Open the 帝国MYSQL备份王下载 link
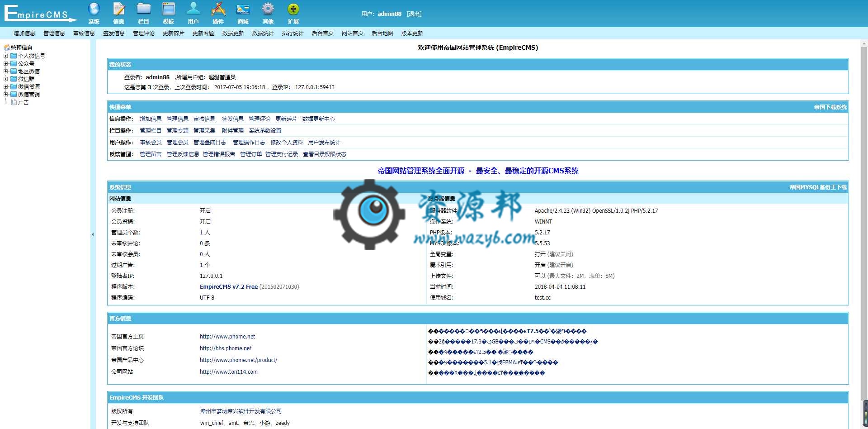868x429 pixels. 818,187
